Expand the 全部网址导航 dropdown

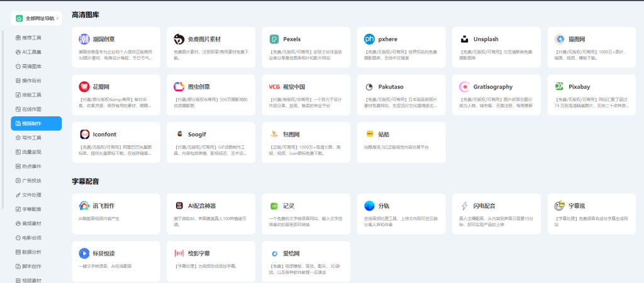pyautogui.click(x=36, y=19)
